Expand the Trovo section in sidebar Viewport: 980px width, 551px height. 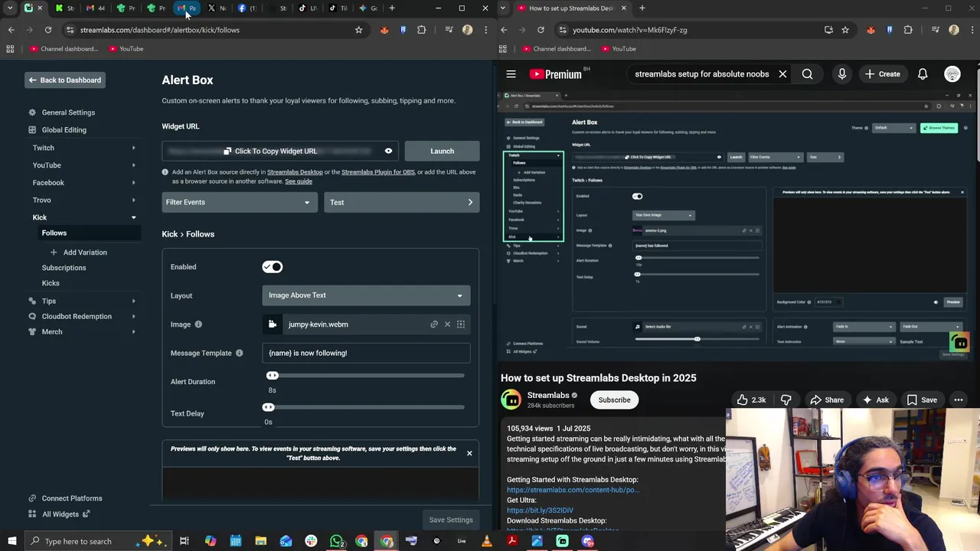point(133,201)
